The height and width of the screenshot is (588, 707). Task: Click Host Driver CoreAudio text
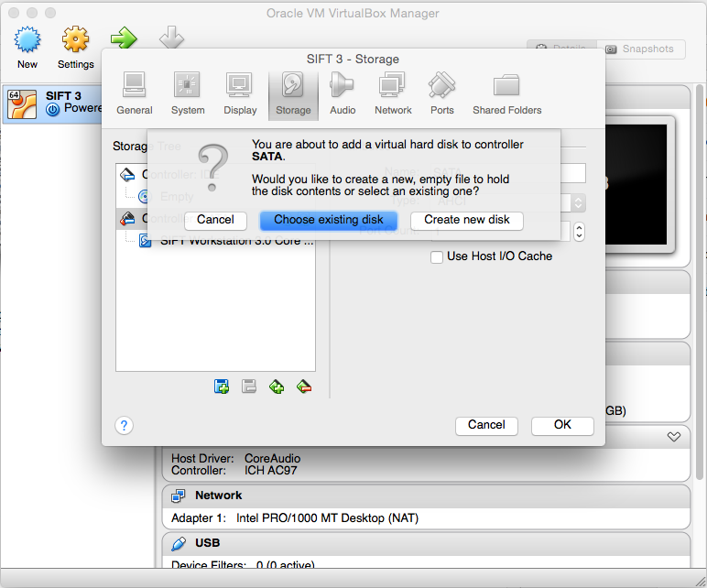click(x=235, y=458)
